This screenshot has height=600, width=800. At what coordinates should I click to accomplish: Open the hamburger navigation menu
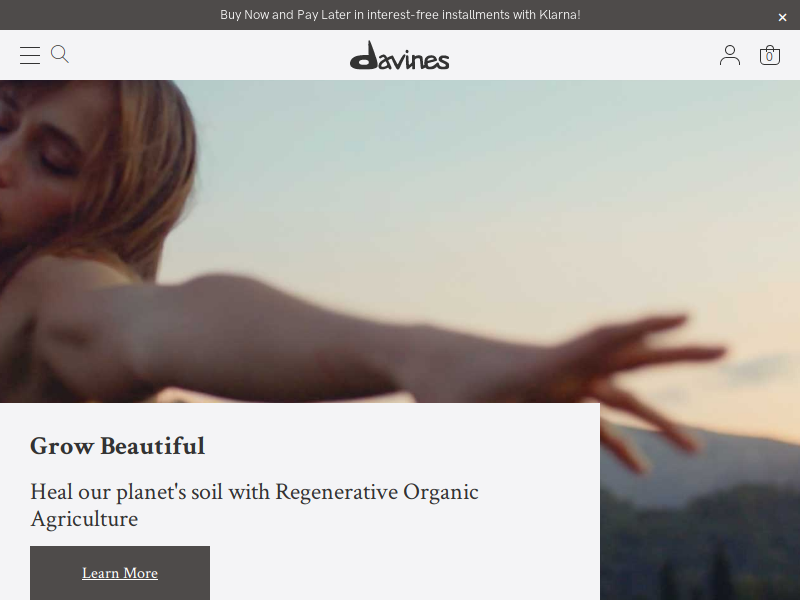pos(30,55)
